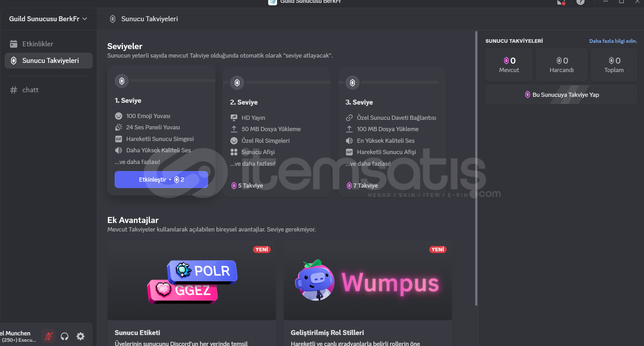The image size is (644, 346).
Task: Click the Sunucu Etiketi POLR GGEZ thumbnail
Action: (192, 281)
